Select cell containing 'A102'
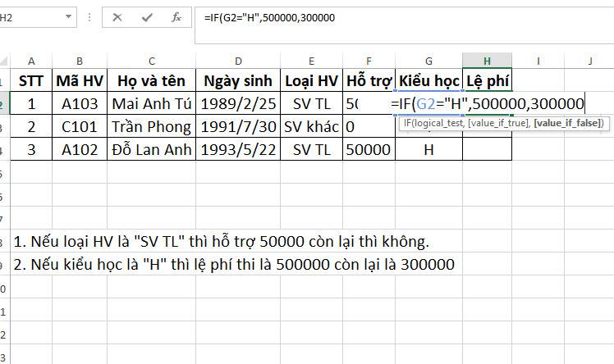 point(80,149)
